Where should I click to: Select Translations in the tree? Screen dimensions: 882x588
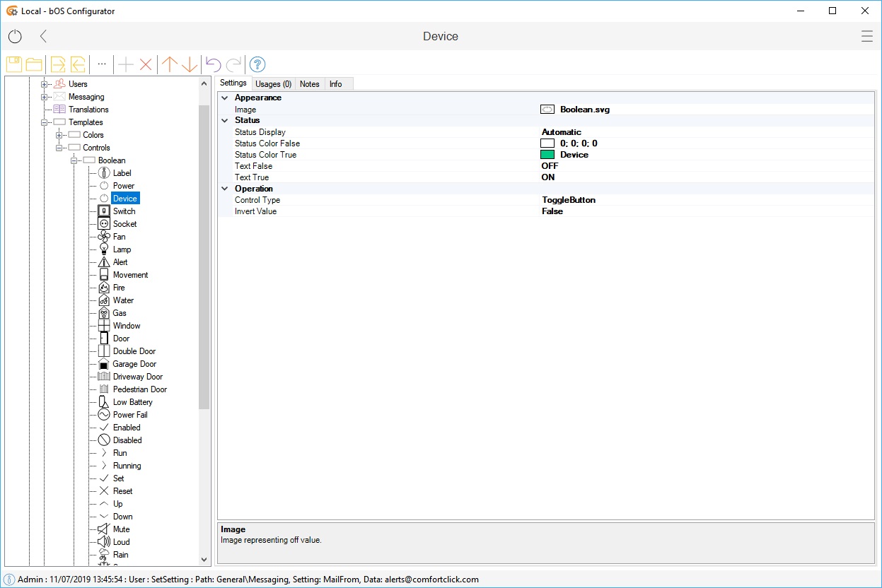pos(88,110)
